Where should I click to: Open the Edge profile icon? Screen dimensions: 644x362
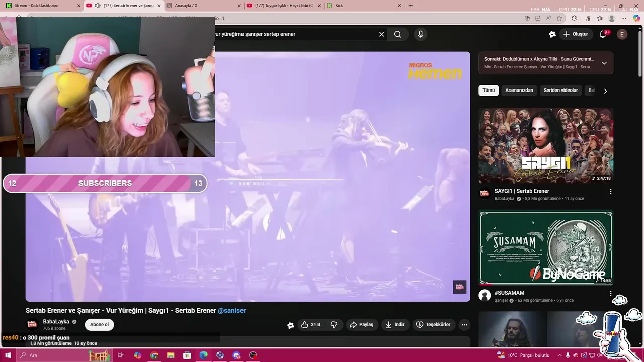(x=612, y=18)
